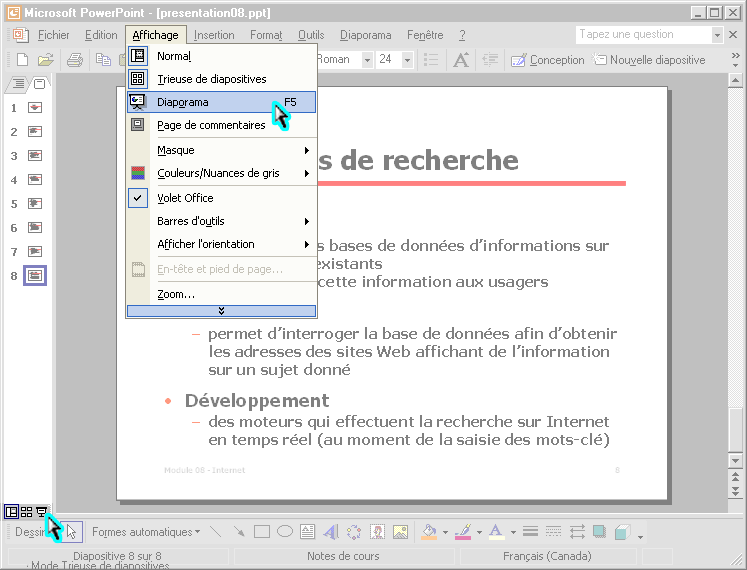The width and height of the screenshot is (747, 570).
Task: Insert a diagram or organization chart
Action: click(354, 532)
